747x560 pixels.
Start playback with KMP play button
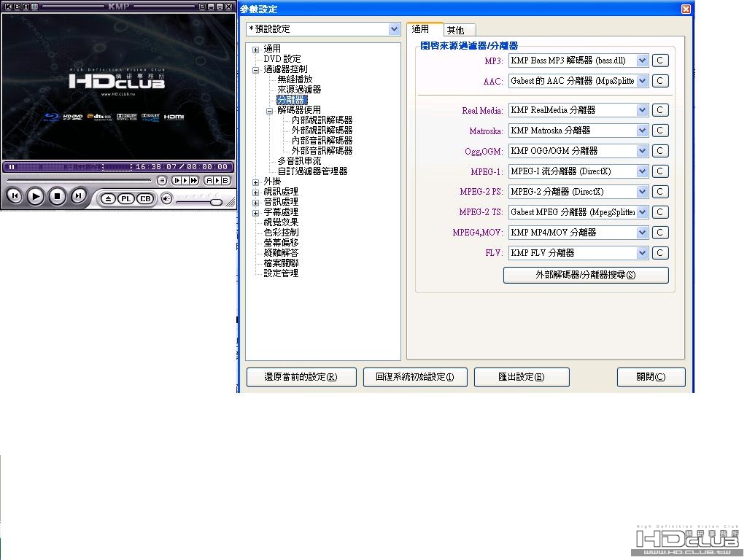point(35,196)
